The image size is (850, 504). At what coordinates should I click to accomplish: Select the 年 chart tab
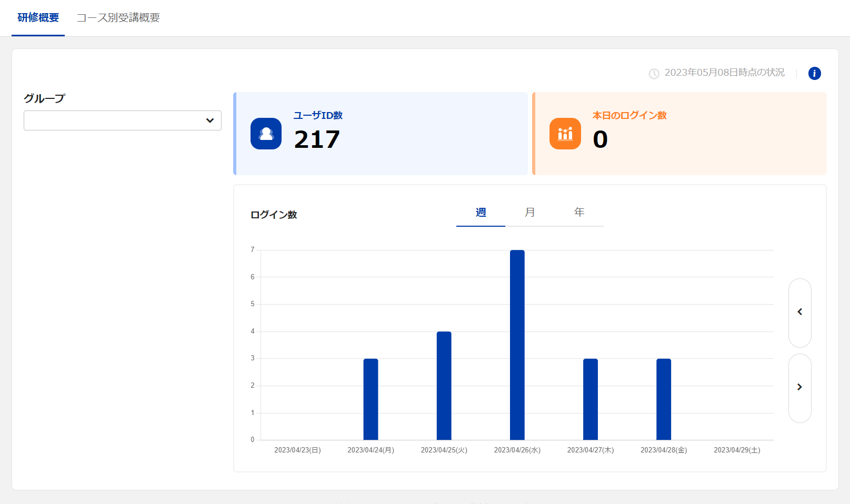579,213
